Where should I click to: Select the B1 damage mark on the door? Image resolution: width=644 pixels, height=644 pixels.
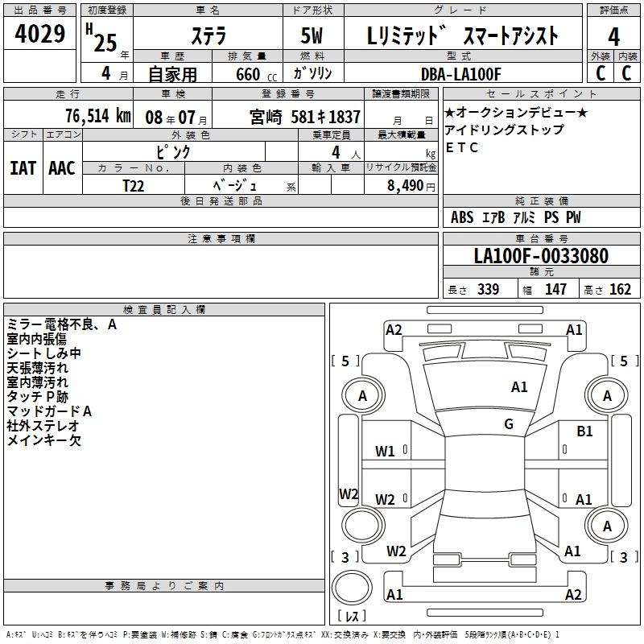[x=584, y=431]
